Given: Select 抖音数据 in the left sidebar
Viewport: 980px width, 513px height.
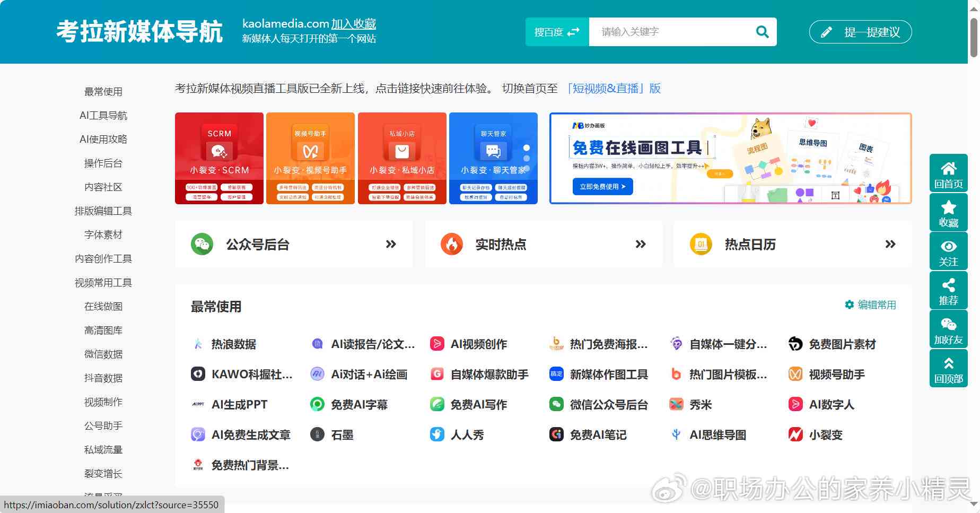Looking at the screenshot, I should click(103, 378).
